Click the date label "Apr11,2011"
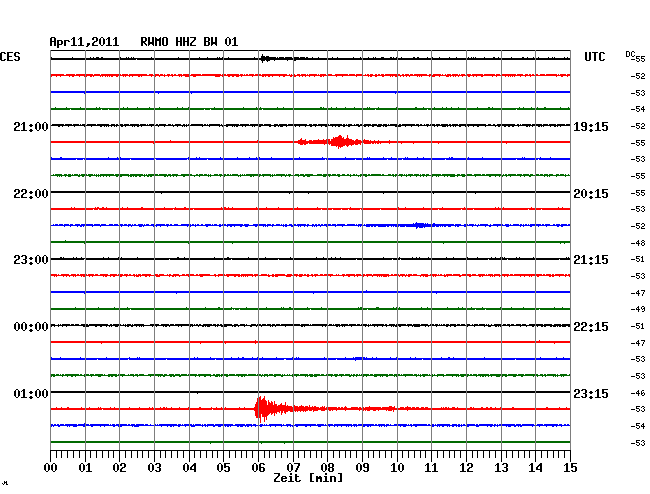 [84, 42]
